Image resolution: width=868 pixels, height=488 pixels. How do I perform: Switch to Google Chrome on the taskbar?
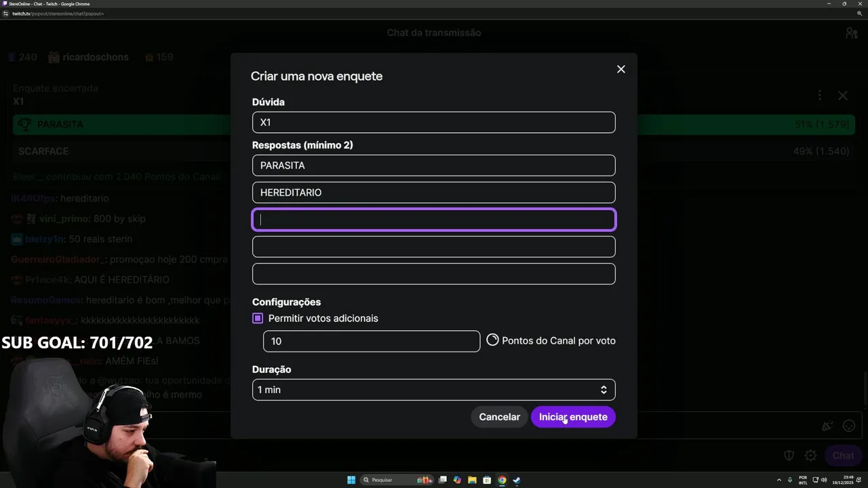click(x=502, y=480)
